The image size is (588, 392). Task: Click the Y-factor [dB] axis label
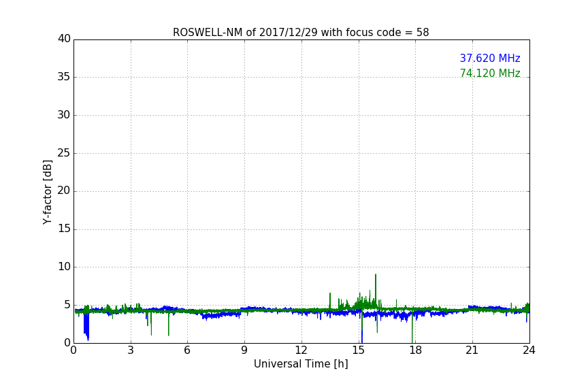pos(47,192)
